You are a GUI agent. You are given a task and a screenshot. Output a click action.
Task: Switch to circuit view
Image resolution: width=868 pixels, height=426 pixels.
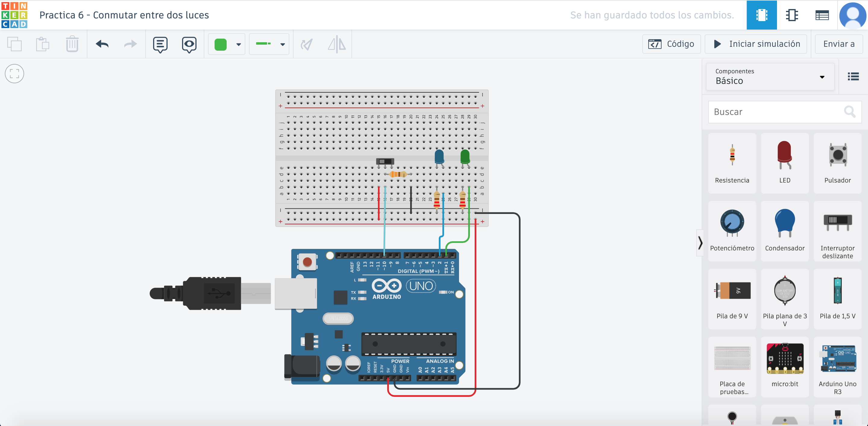pyautogui.click(x=762, y=15)
